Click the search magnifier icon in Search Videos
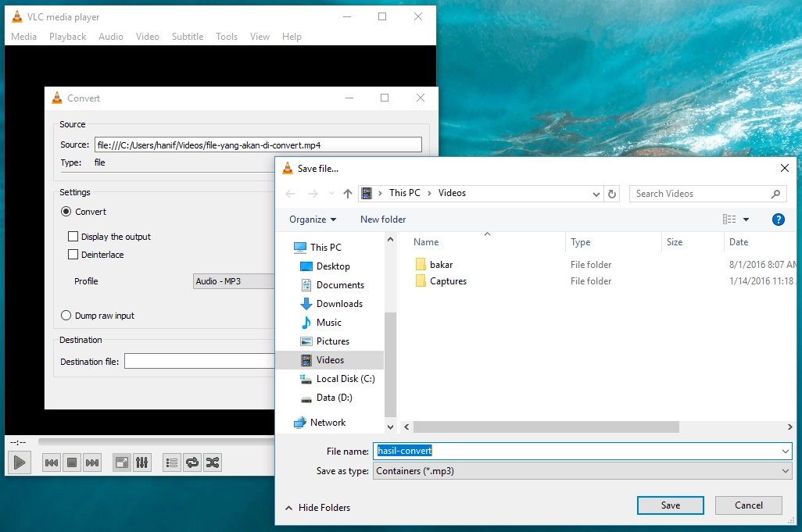This screenshot has width=802, height=532. tap(775, 194)
